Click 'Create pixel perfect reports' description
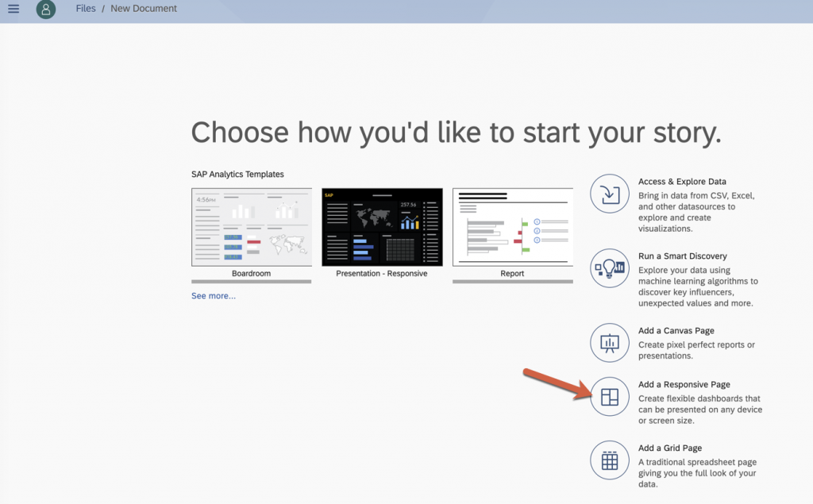 (696, 350)
